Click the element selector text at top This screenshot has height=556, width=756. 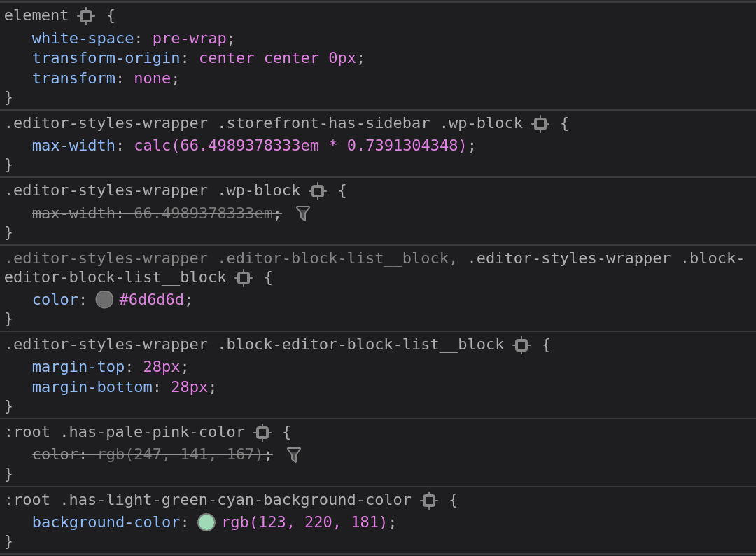point(36,15)
